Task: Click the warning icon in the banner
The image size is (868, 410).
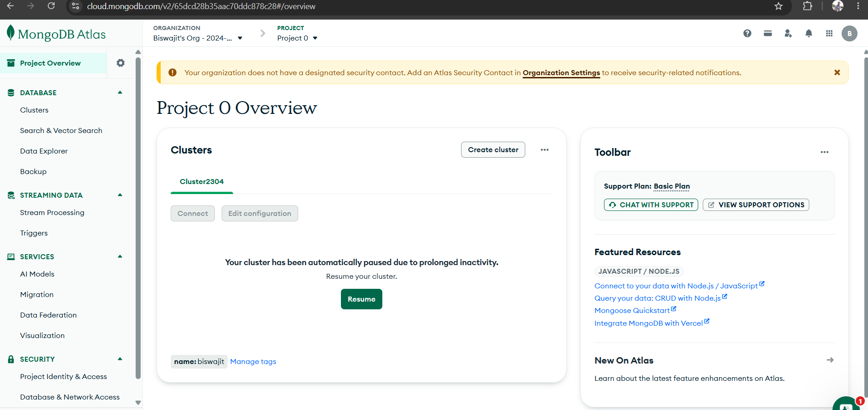Action: tap(173, 72)
